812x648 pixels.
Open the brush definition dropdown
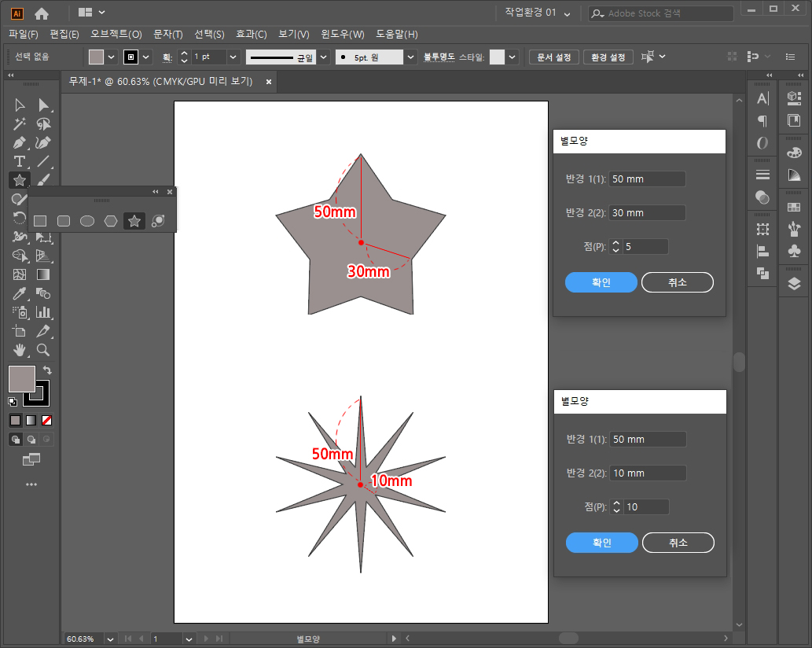410,57
